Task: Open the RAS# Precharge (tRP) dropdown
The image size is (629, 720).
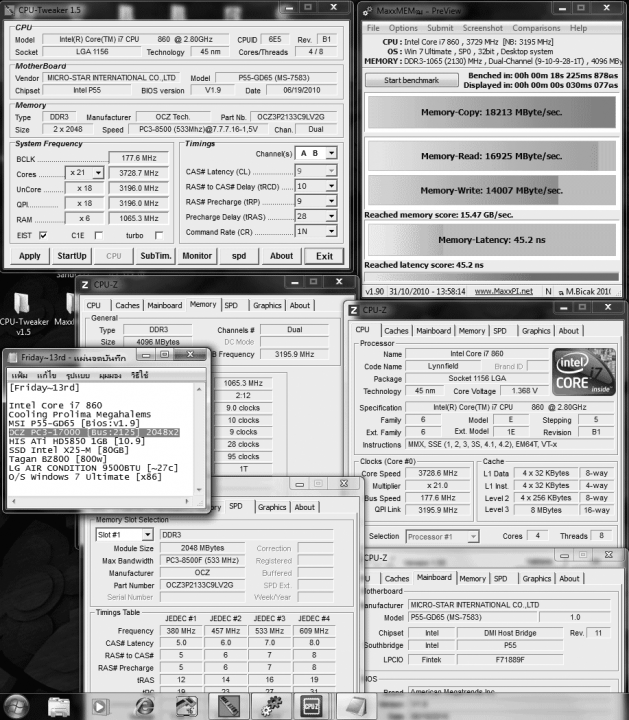Action: click(331, 201)
